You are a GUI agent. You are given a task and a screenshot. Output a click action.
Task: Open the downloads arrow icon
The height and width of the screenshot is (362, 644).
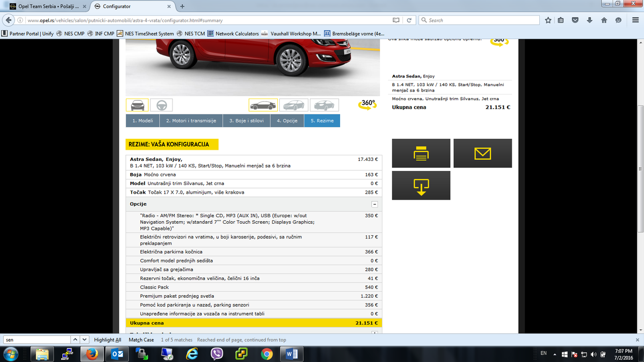point(590,20)
